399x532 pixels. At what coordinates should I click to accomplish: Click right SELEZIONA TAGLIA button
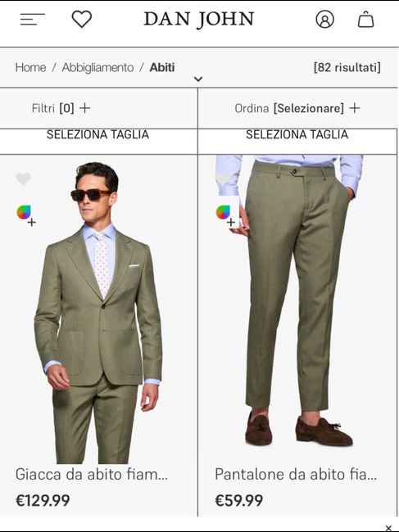coord(297,141)
